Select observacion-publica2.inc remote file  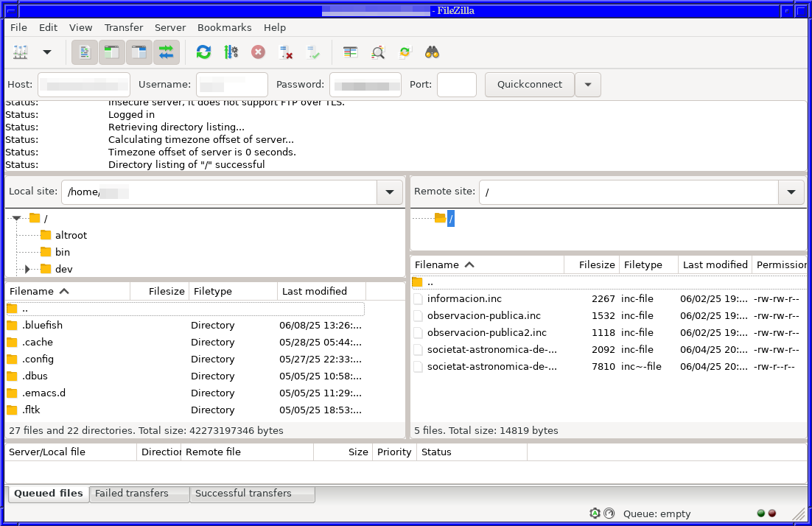click(x=609, y=333)
